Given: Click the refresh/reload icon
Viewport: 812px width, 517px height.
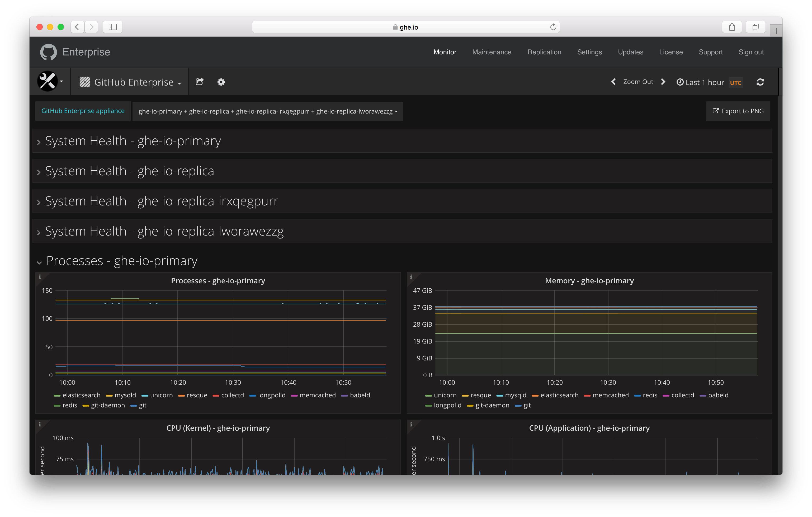Looking at the screenshot, I should (x=761, y=82).
